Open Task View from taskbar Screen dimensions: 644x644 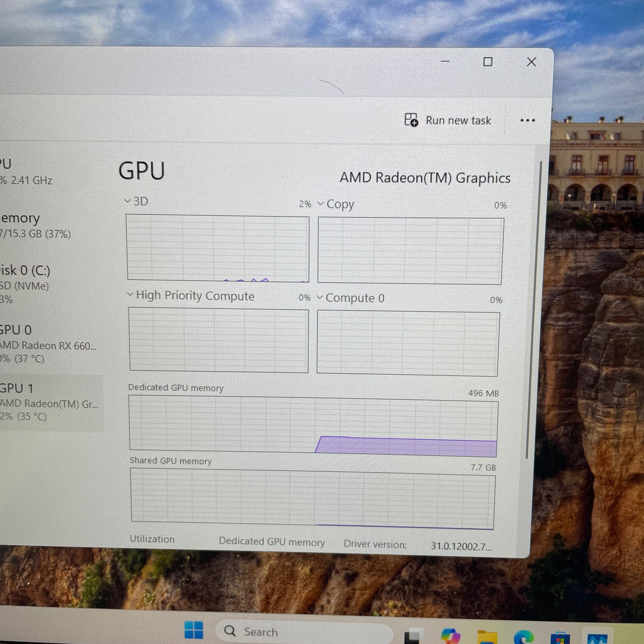(x=414, y=636)
